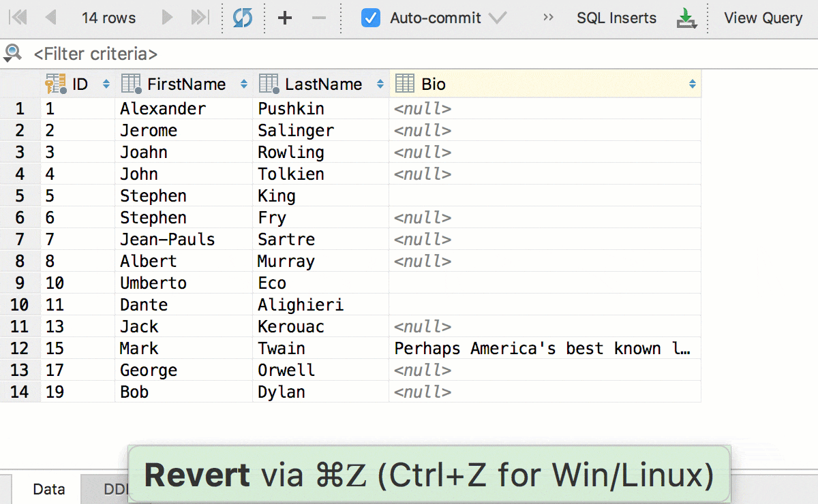Image resolution: width=818 pixels, height=504 pixels.
Task: Click the faded commit checkmark button
Action: 498,18
